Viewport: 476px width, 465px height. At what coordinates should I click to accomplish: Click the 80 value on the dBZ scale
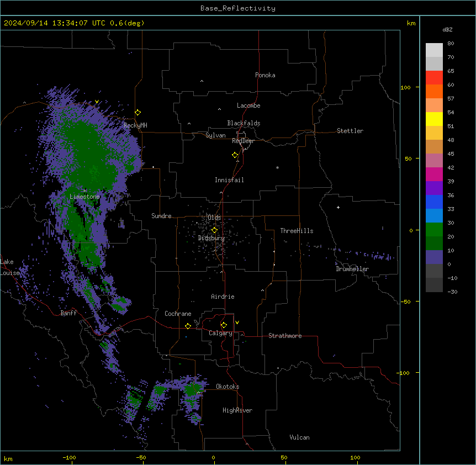451,44
